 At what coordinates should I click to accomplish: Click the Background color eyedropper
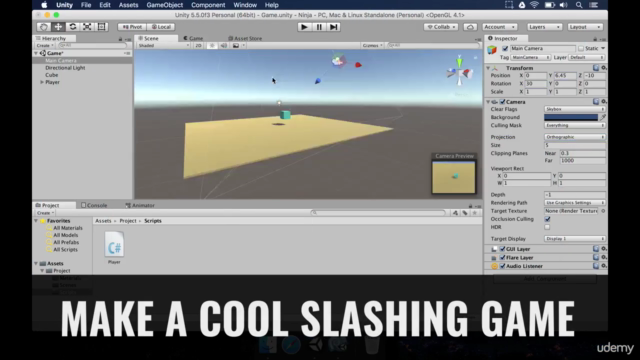(x=603, y=117)
